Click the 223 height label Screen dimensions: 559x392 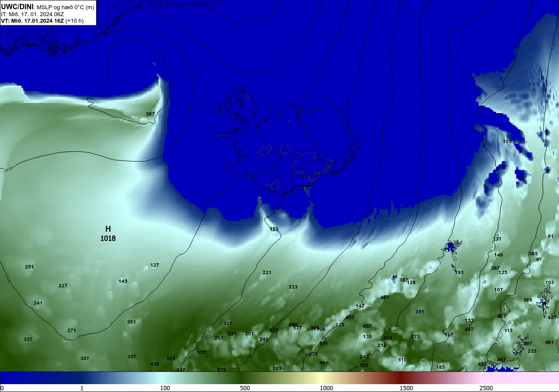tap(293, 287)
